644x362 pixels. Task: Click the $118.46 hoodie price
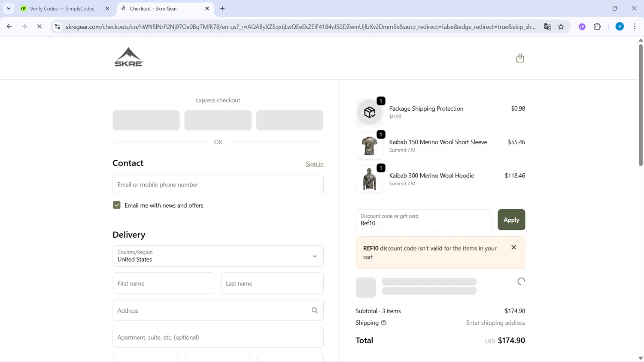(x=515, y=175)
